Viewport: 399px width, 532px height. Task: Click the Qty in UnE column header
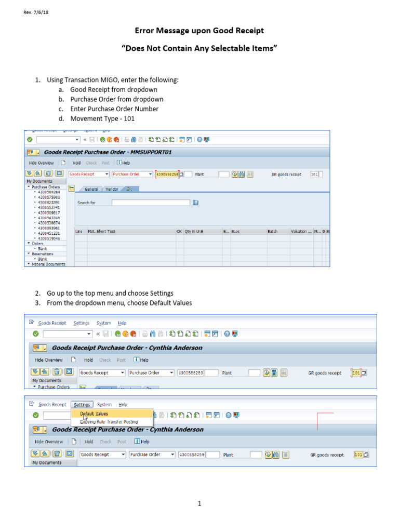[x=203, y=231]
